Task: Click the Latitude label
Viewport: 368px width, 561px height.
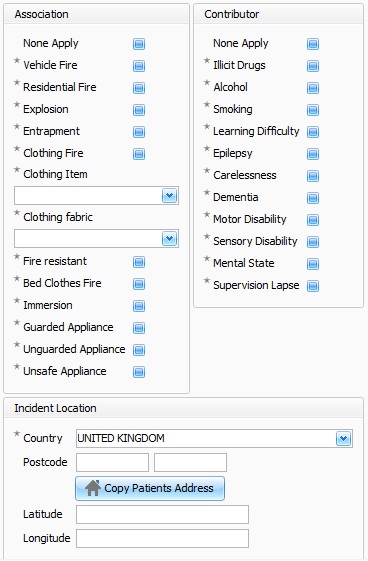Action: click(43, 514)
